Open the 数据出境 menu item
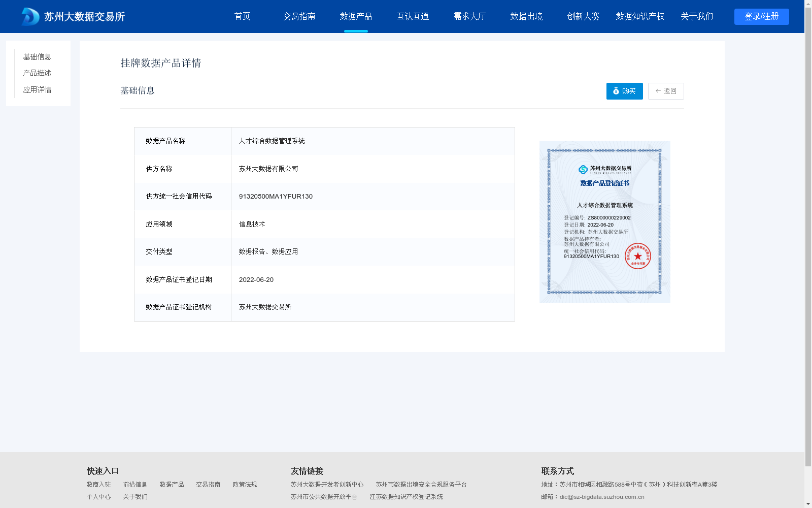This screenshot has width=812, height=508. pyautogui.click(x=526, y=16)
